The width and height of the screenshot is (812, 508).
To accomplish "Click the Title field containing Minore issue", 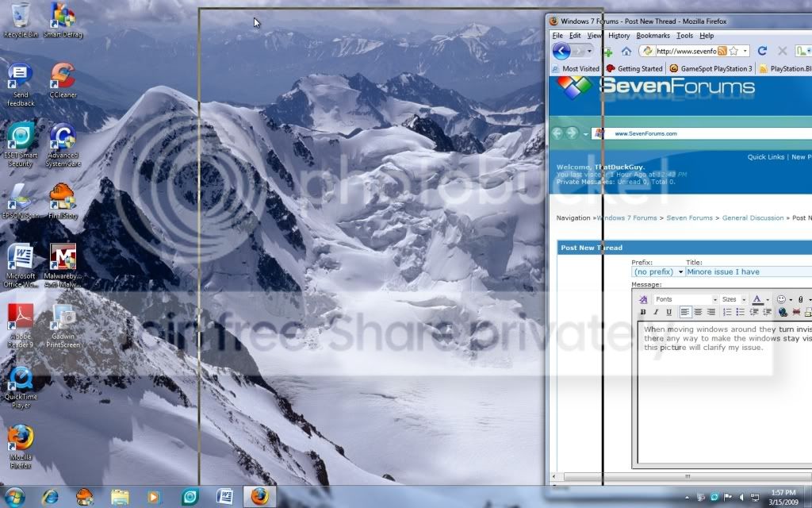I will pos(749,271).
